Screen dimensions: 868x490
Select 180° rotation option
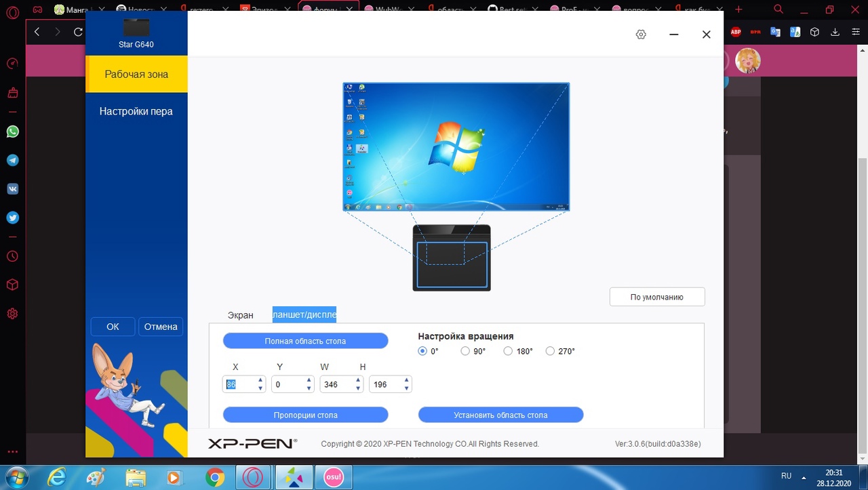[508, 351]
